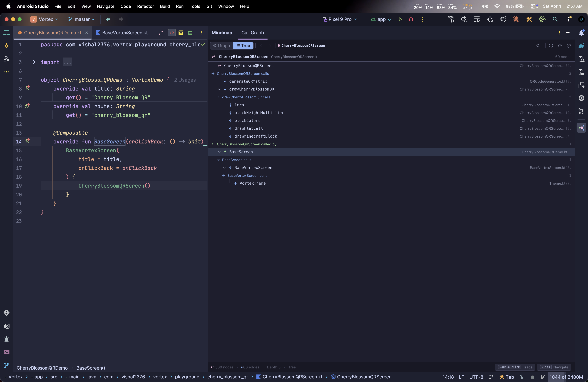
Task: Collapse the drawCherryBlossomQR tree node
Action: pos(219,89)
